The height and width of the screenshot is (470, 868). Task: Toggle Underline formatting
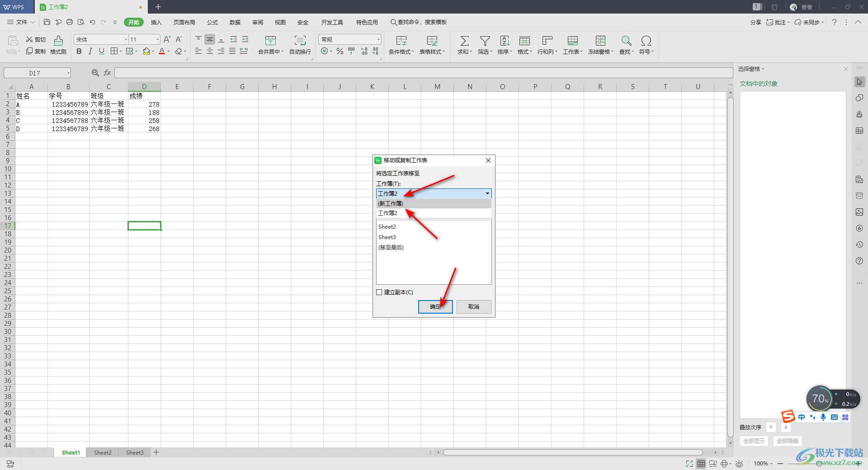(x=102, y=51)
